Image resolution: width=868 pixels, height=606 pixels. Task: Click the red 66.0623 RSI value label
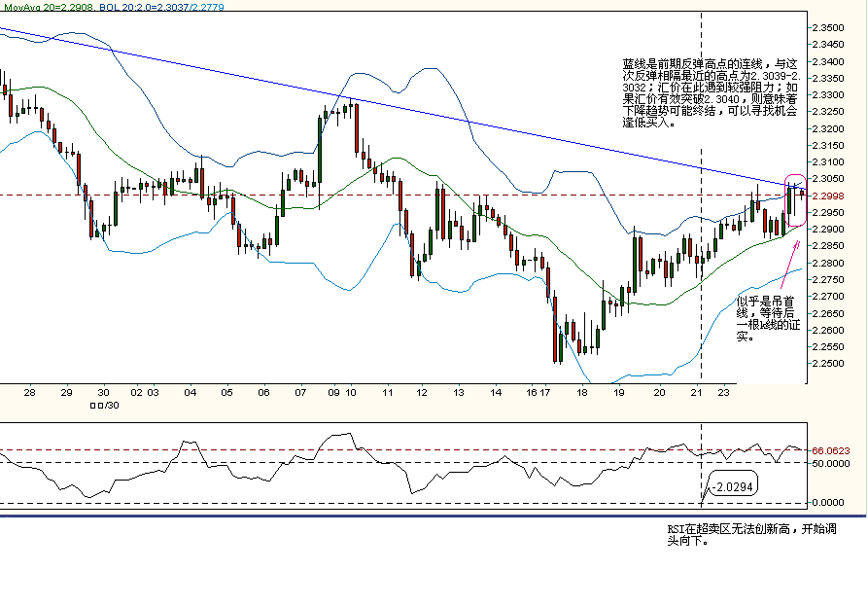click(831, 450)
